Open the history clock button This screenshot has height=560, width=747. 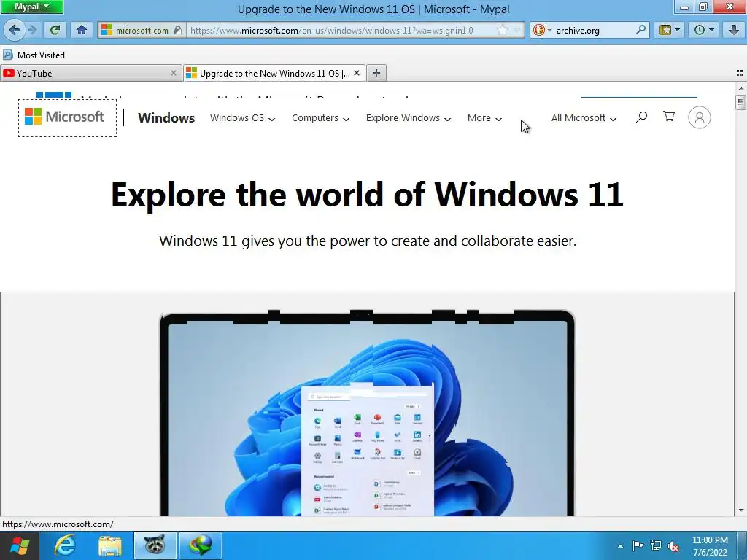[x=704, y=30]
